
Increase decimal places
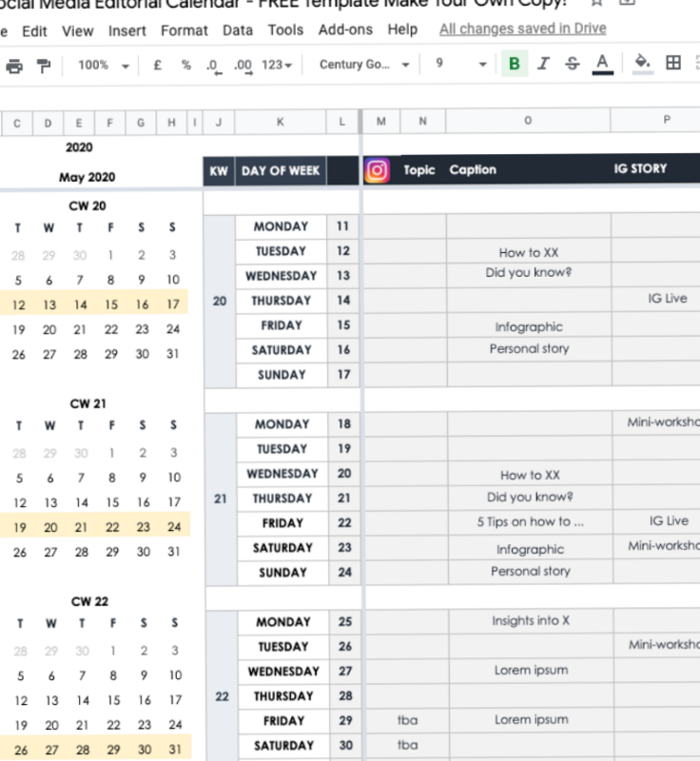tap(243, 66)
